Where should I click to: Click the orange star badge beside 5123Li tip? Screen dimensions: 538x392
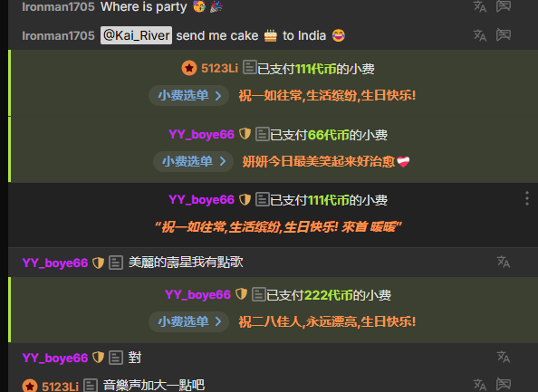click(189, 68)
